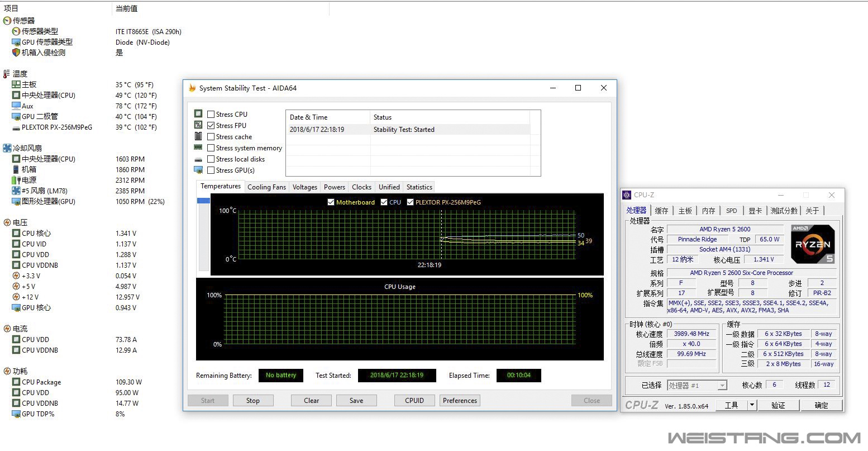Uncheck the Stress FPU checkbox

pyautogui.click(x=211, y=126)
